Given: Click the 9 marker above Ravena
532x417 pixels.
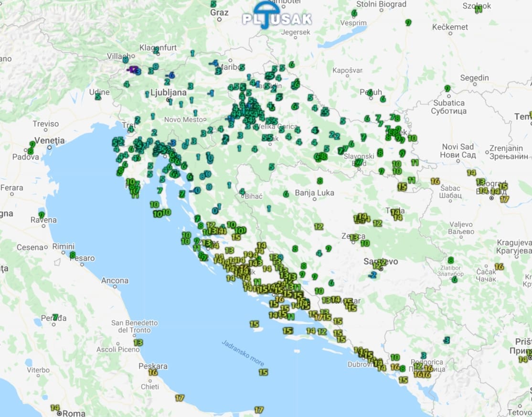Looking at the screenshot, I should point(42,215).
